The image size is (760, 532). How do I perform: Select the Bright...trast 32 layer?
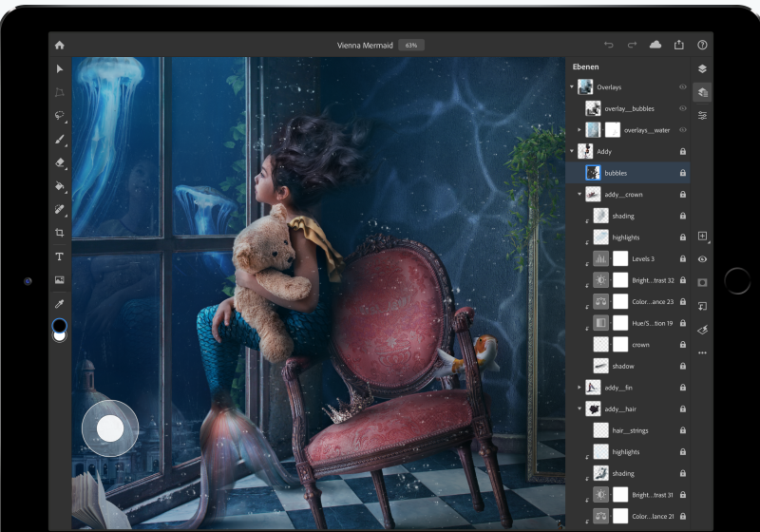(x=628, y=280)
